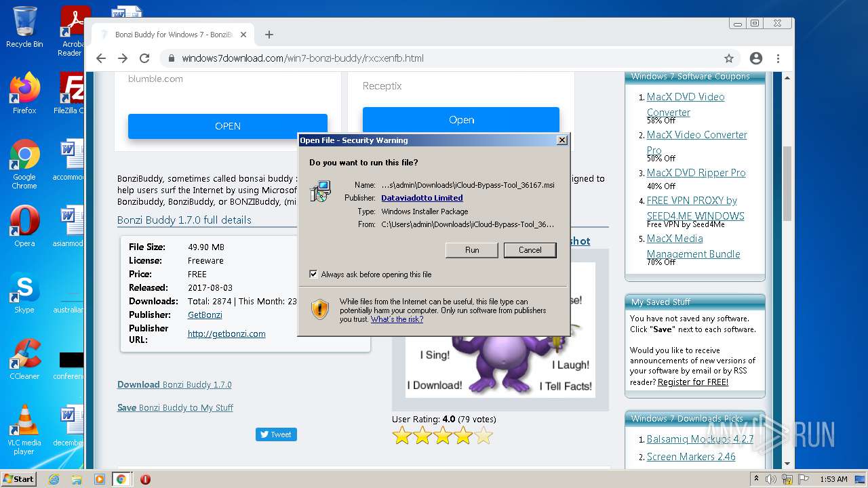Click Cancel in the Security Warning dialog
Image resolution: width=868 pixels, height=488 pixels.
(530, 250)
